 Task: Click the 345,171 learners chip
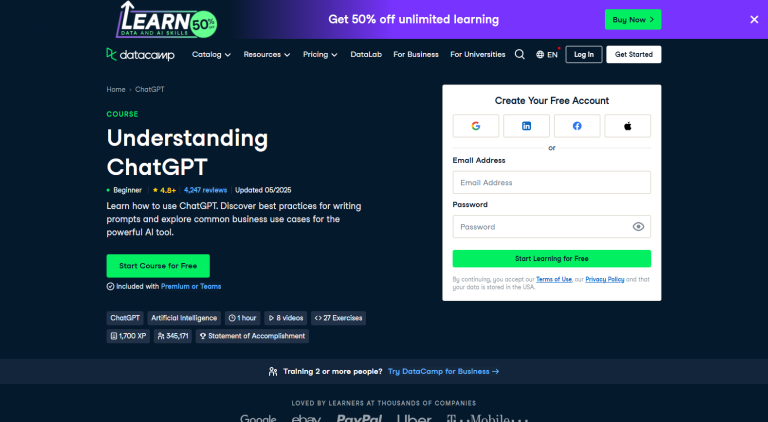click(x=173, y=336)
